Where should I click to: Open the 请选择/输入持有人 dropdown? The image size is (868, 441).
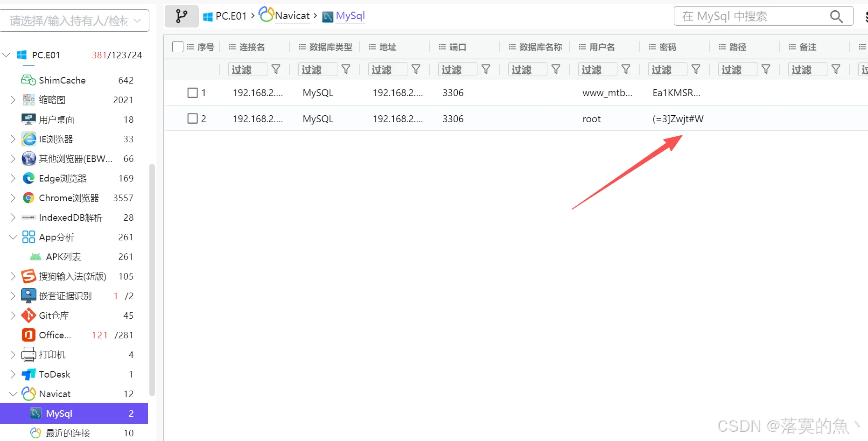click(x=75, y=21)
